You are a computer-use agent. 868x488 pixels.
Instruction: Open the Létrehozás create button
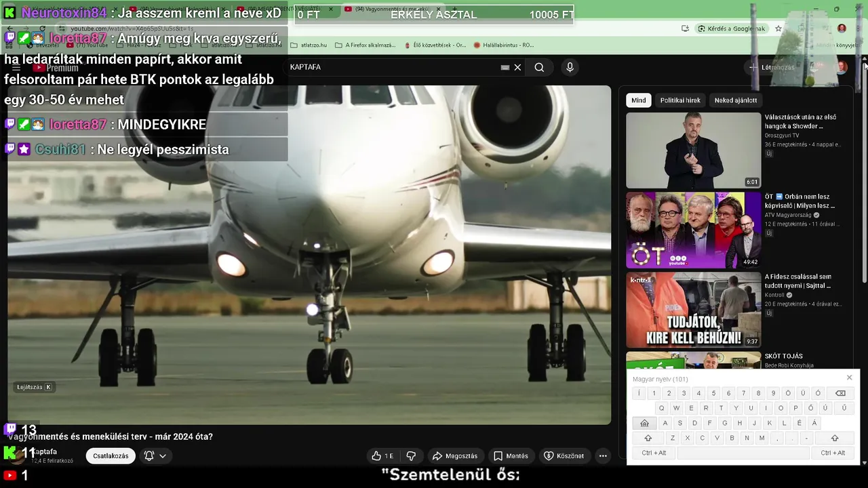772,67
